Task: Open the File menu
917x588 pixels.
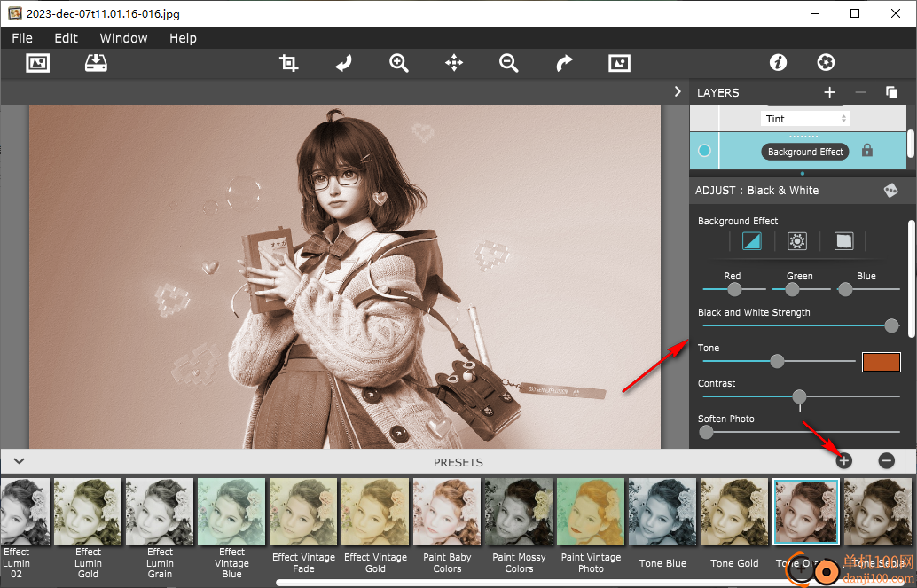Action: pos(22,38)
